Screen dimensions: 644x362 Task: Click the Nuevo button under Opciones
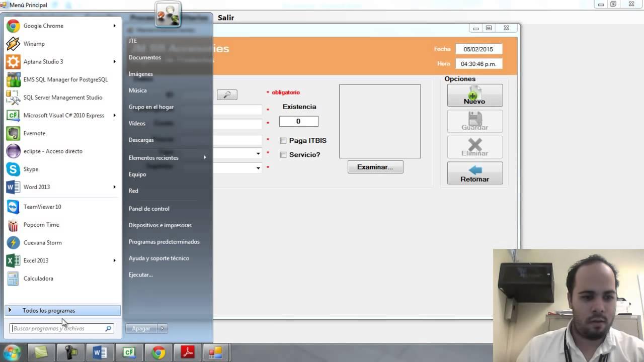[x=474, y=96]
